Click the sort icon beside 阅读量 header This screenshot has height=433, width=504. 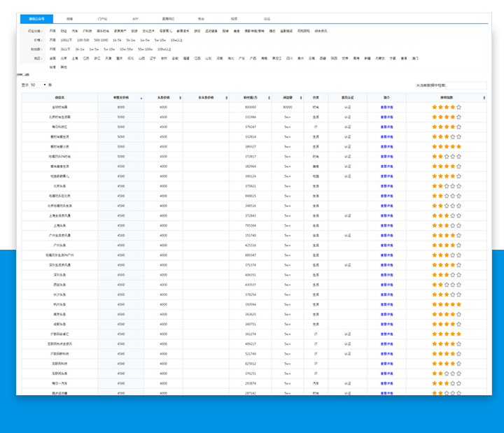(x=300, y=98)
